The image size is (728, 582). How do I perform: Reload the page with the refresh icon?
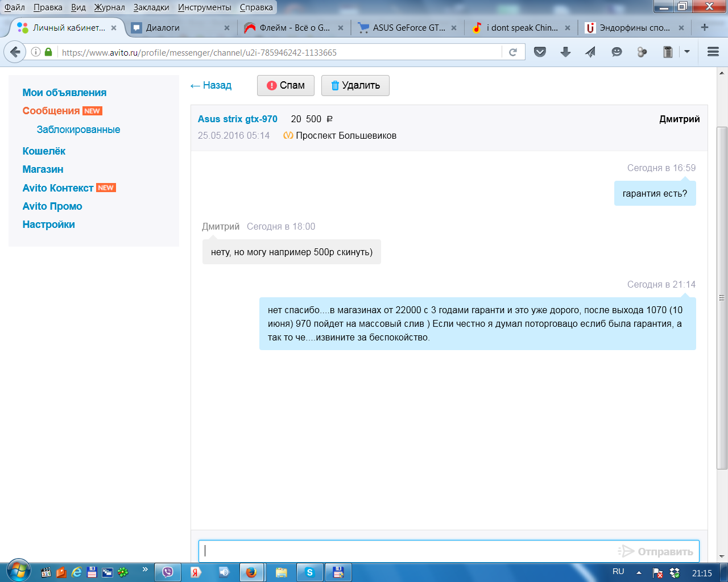tap(512, 52)
